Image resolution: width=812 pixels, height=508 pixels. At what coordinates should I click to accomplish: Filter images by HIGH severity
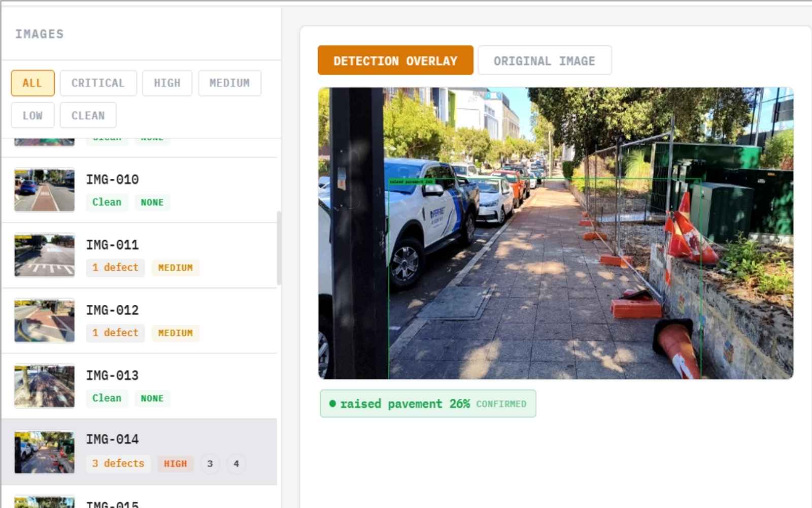pos(167,83)
